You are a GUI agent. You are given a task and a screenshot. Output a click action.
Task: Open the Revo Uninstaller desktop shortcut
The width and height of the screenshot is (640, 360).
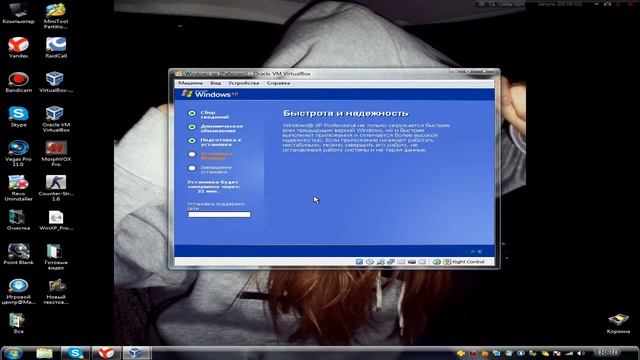pyautogui.click(x=18, y=188)
